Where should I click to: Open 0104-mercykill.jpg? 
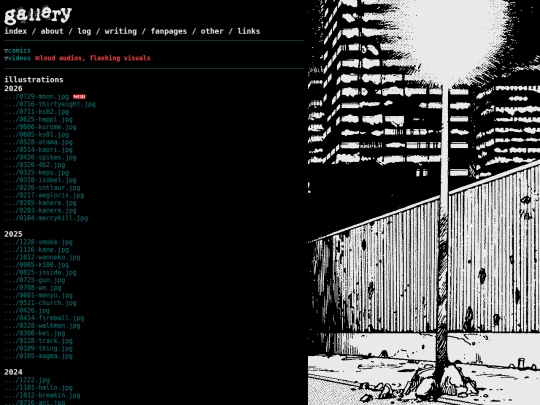(46, 218)
